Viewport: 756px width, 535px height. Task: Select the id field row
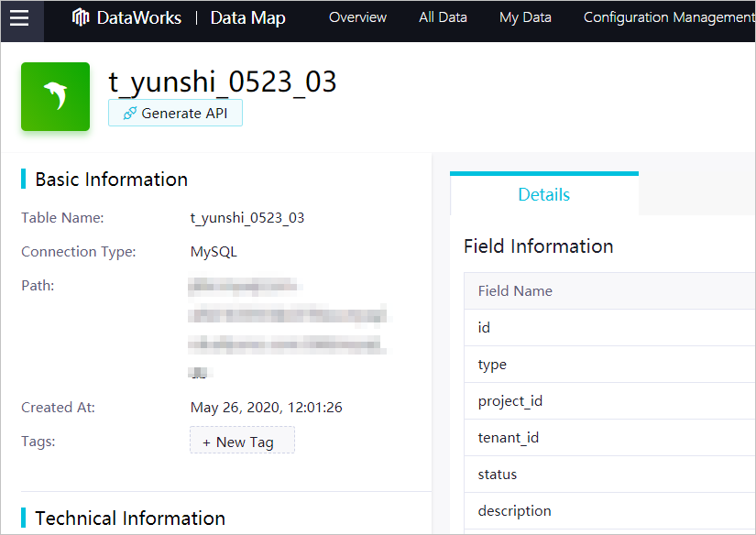coord(609,328)
